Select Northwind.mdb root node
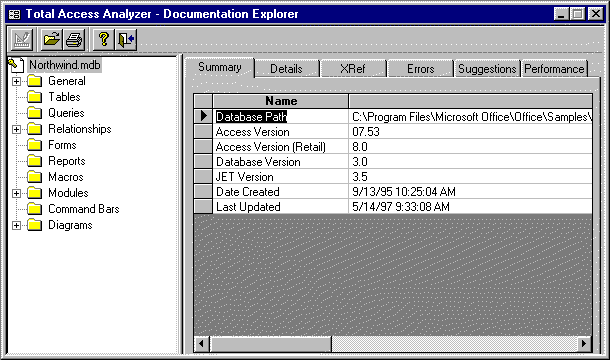This screenshot has height=361, width=610. point(65,65)
